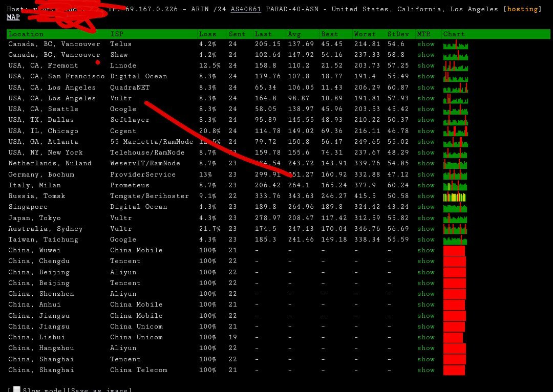This screenshot has height=392, width=553.
Task: Select IP address 69.167.0.226 text
Action: [x=152, y=9]
